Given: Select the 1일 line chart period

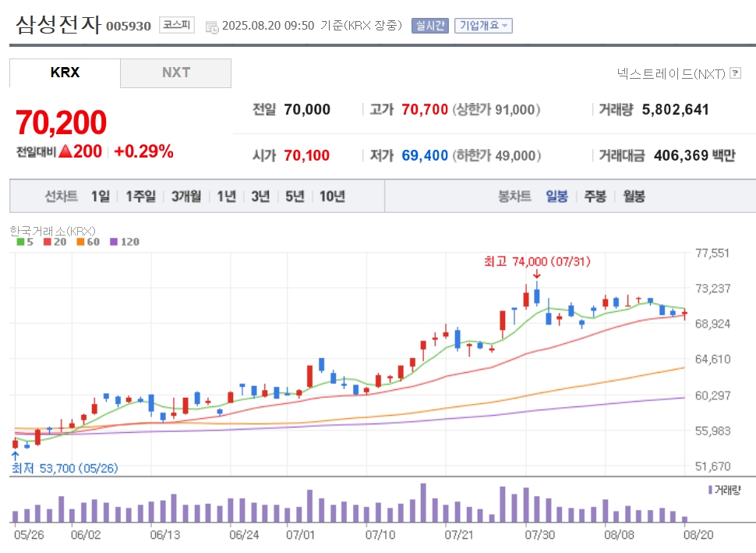Looking at the screenshot, I should [101, 197].
